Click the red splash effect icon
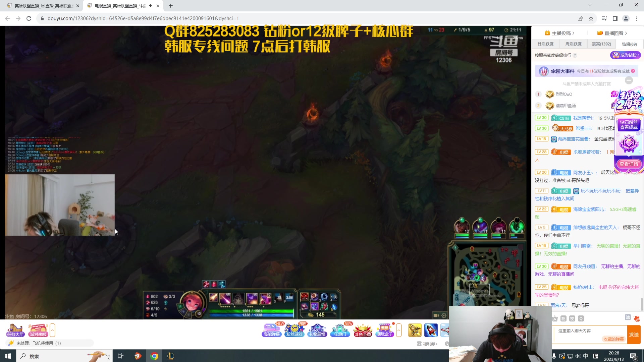The width and height of the screenshot is (644, 362). pyautogui.click(x=636, y=318)
